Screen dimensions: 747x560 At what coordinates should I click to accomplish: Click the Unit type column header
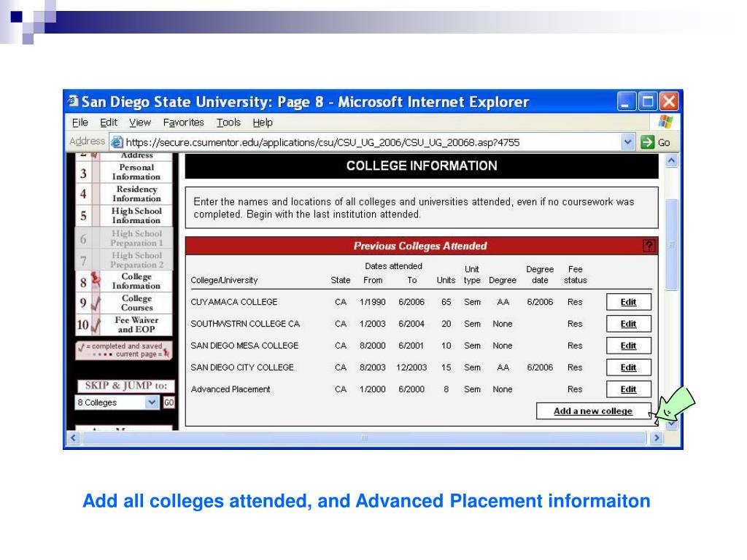pyautogui.click(x=472, y=275)
